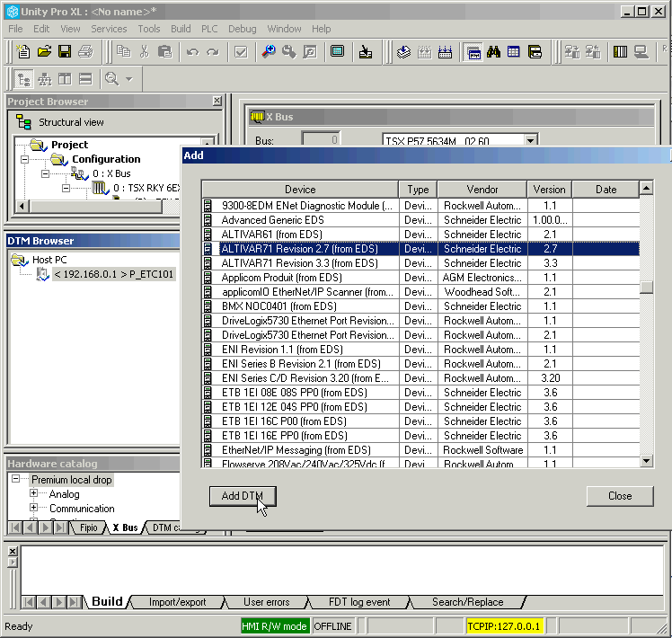
Task: Toggle the structural view mode button
Action: (x=23, y=79)
